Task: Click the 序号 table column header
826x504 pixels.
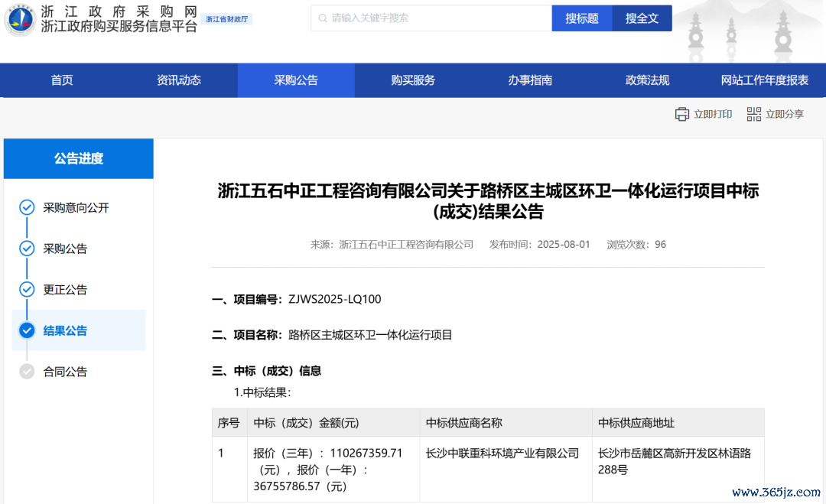Action: pyautogui.click(x=229, y=423)
